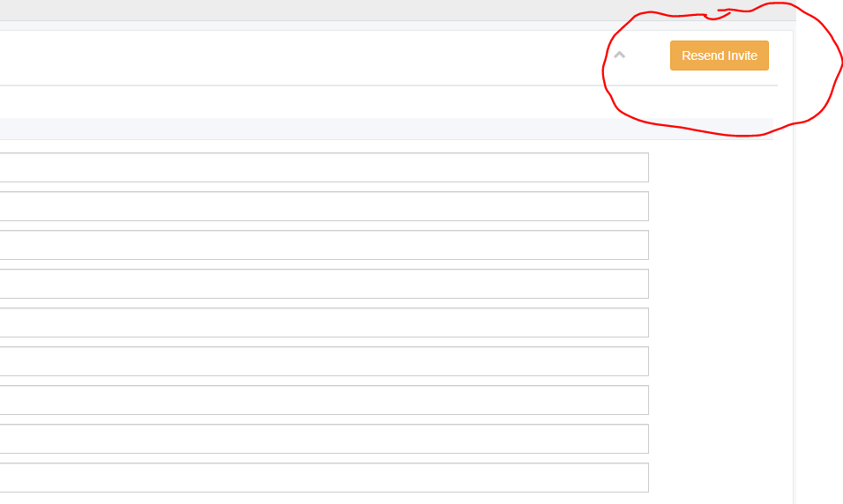Collapse the panel with the up chevron
The image size is (843, 504).
[619, 55]
